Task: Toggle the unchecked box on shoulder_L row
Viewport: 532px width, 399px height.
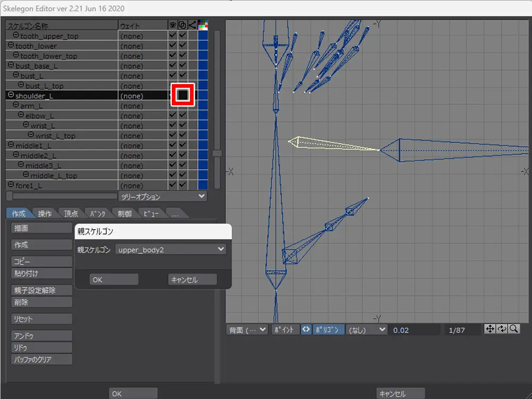Action: tap(182, 95)
